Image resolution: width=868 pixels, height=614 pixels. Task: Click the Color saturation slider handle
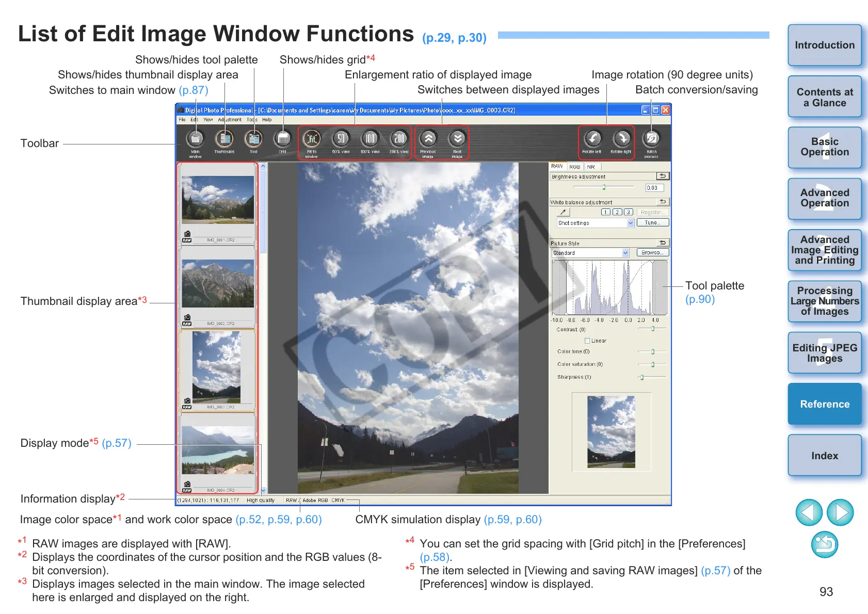(x=653, y=364)
